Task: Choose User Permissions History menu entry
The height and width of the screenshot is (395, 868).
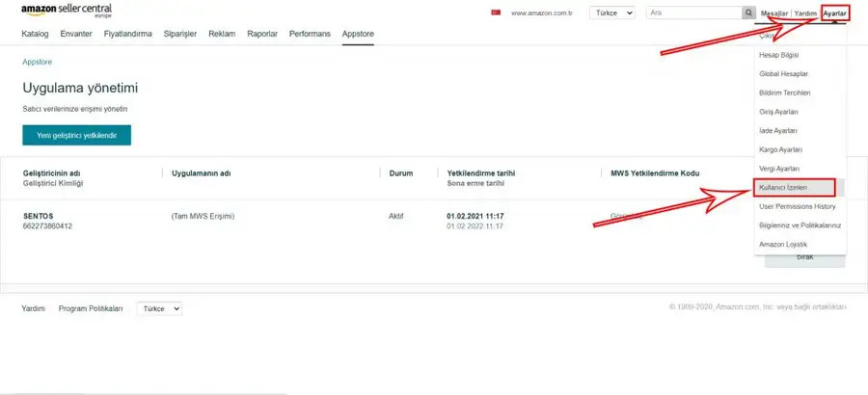Action: click(x=798, y=206)
